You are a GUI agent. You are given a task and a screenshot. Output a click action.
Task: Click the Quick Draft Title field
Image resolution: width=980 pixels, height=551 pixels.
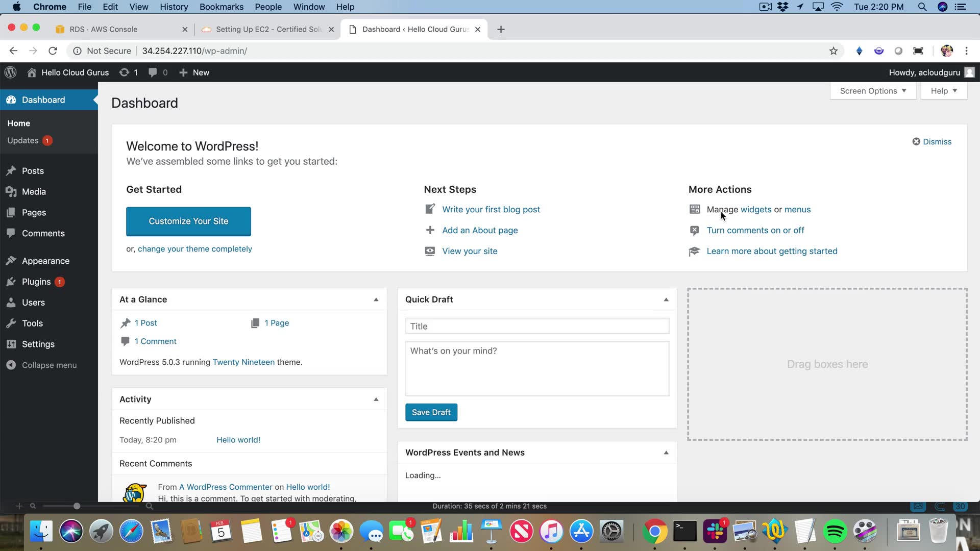[x=537, y=326]
